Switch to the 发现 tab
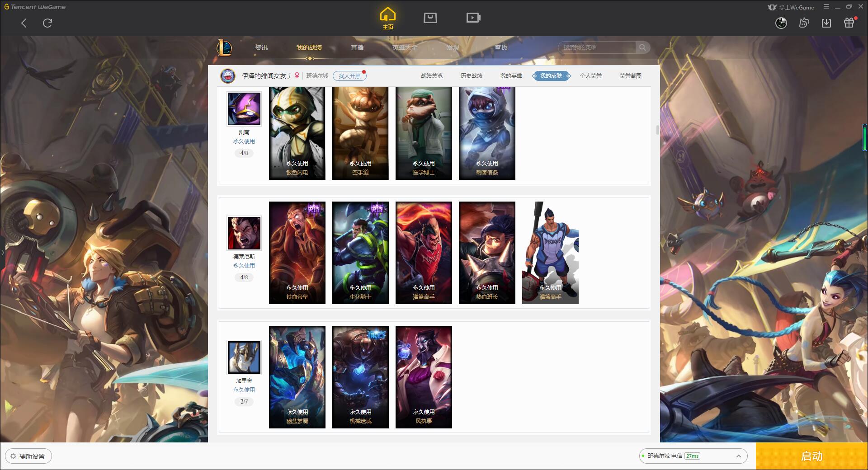This screenshot has width=868, height=470. [x=453, y=47]
